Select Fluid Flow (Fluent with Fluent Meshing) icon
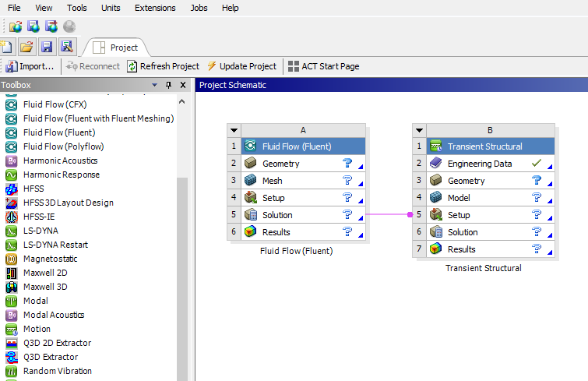The height and width of the screenshot is (381, 588). pos(11,118)
